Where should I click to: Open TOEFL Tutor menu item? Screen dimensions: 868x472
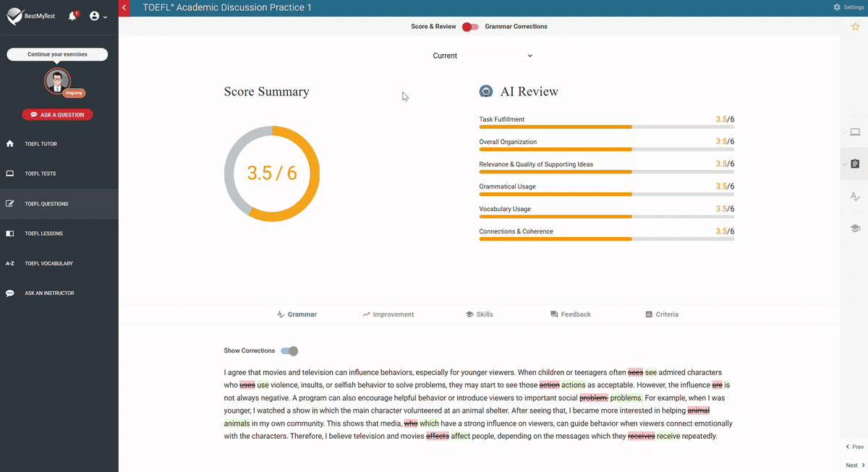coord(59,144)
